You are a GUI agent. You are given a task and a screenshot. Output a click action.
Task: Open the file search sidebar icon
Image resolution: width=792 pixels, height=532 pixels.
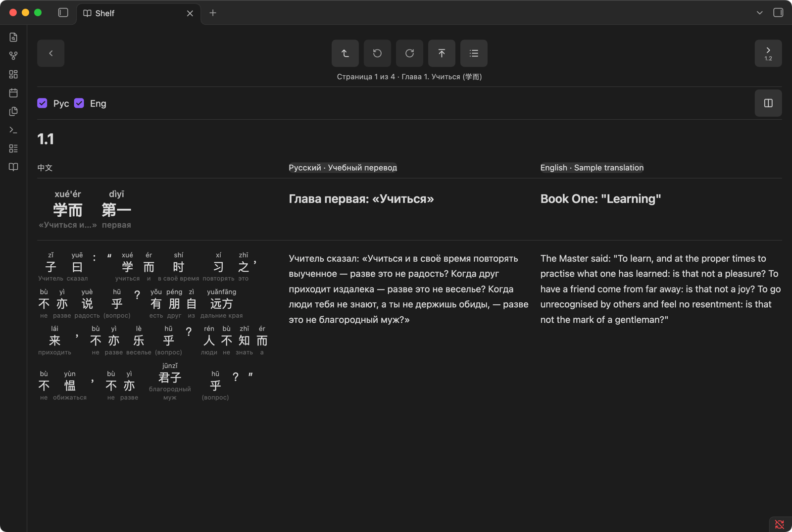tap(13, 37)
